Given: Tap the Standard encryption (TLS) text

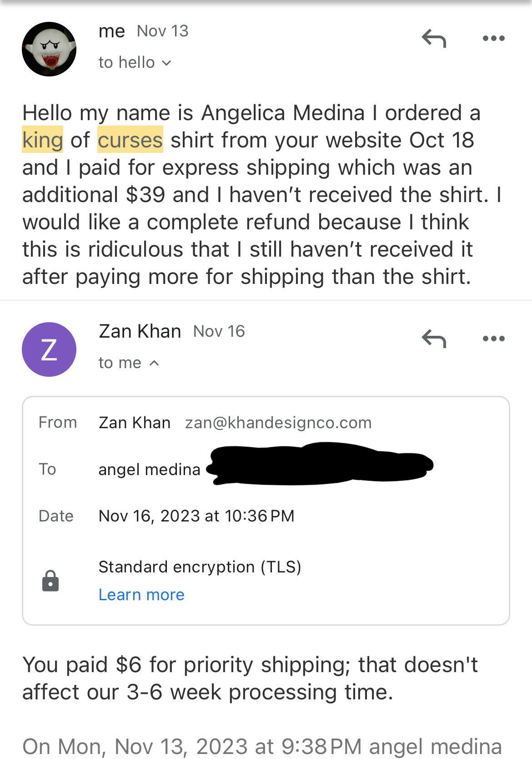Looking at the screenshot, I should pyautogui.click(x=200, y=567).
